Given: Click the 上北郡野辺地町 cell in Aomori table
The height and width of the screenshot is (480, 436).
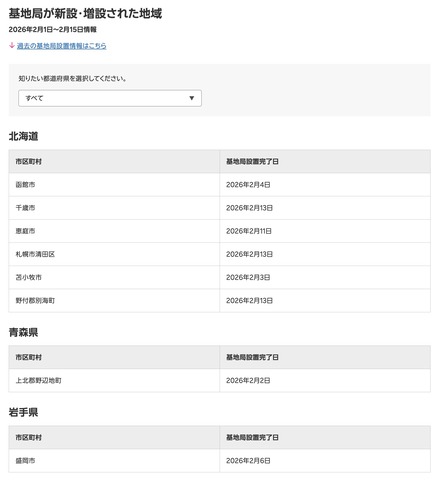Looking at the screenshot, I should pyautogui.click(x=114, y=380).
